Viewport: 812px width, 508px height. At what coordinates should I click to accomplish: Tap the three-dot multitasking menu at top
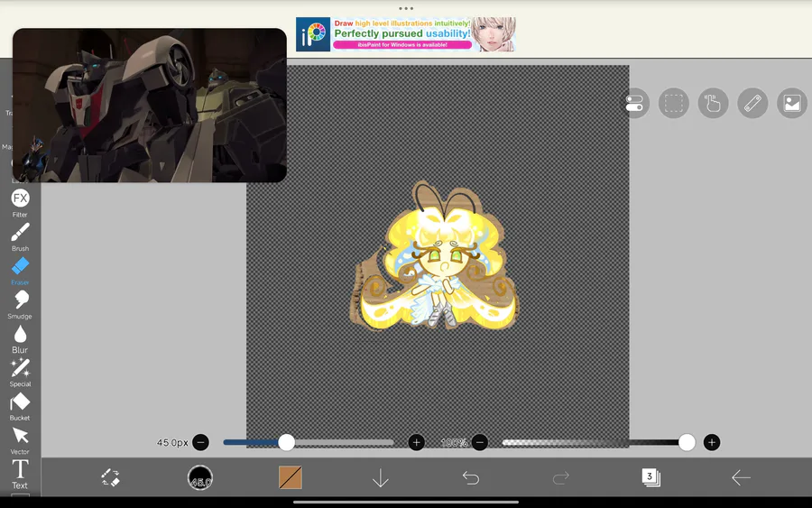406,8
